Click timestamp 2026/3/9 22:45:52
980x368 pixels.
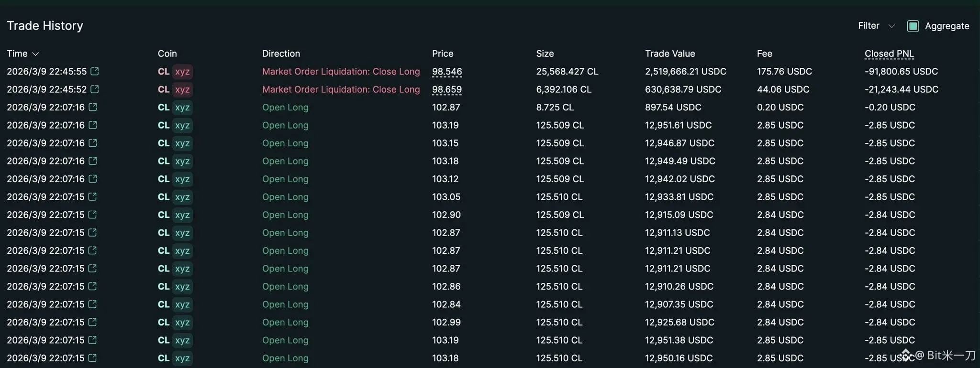click(x=47, y=89)
